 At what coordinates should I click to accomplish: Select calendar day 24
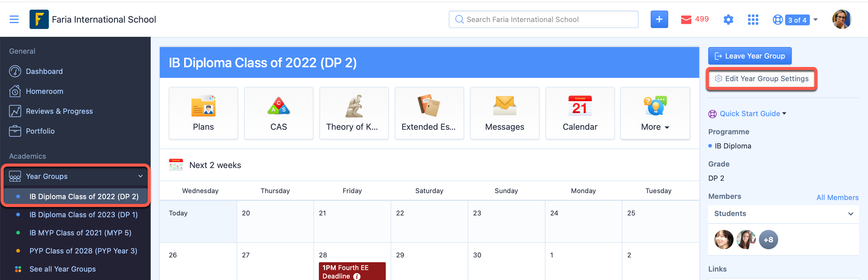[583, 221]
